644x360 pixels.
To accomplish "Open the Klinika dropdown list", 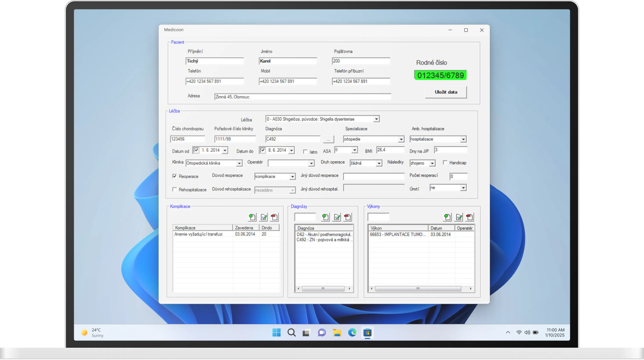I will (x=239, y=163).
